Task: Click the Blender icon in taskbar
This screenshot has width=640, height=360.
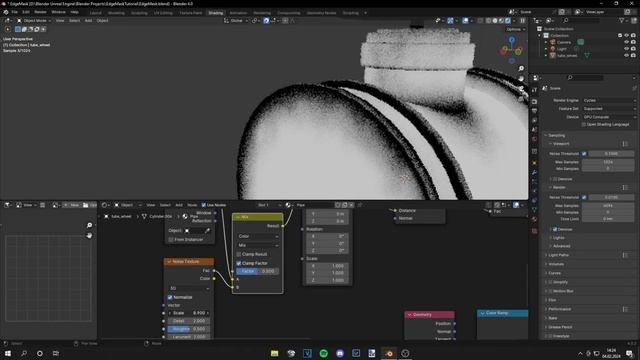Action: coord(389,353)
